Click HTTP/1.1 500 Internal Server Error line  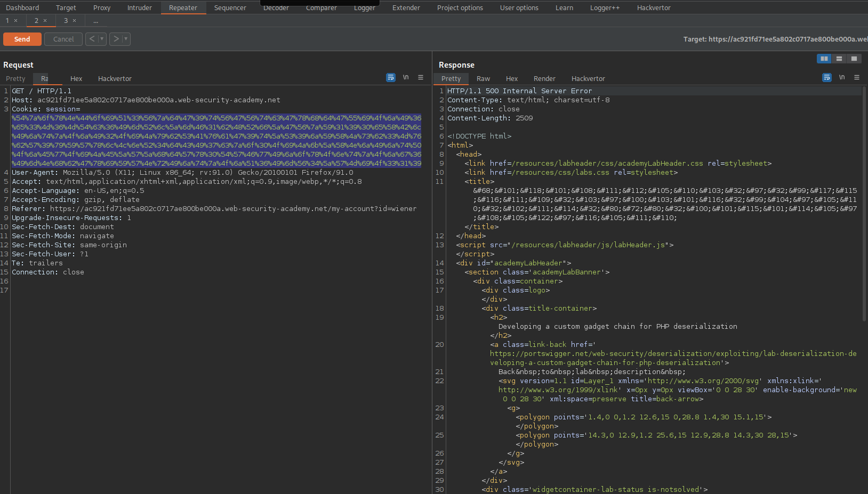click(x=519, y=91)
